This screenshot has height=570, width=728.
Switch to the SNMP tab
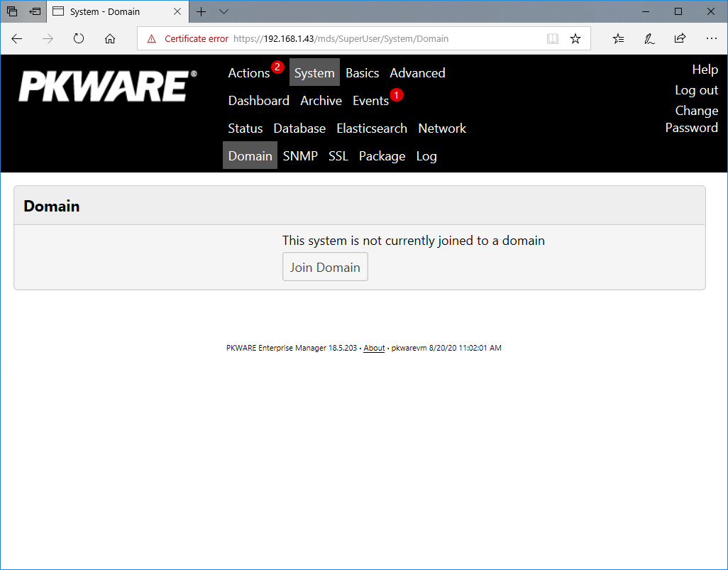click(x=300, y=156)
